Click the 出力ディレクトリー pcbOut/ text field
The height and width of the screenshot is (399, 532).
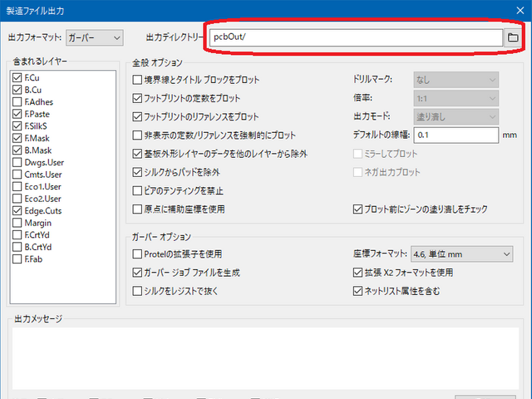pyautogui.click(x=356, y=37)
